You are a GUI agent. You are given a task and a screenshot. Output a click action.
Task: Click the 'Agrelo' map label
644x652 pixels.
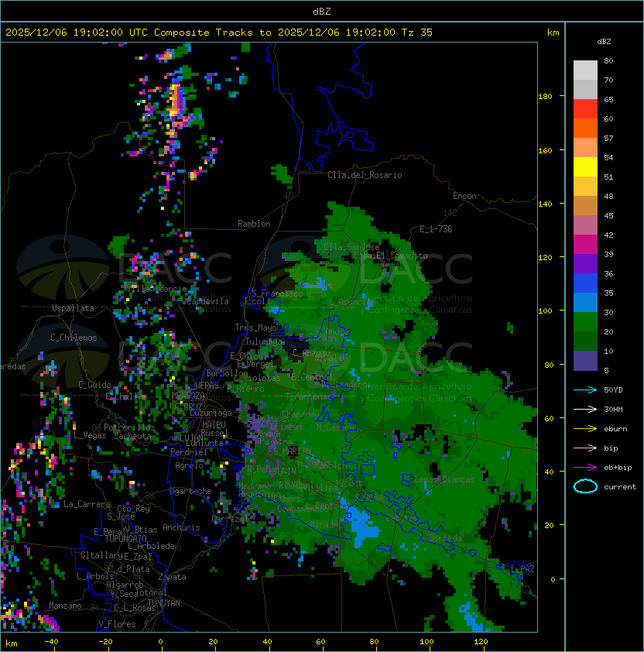tap(189, 465)
